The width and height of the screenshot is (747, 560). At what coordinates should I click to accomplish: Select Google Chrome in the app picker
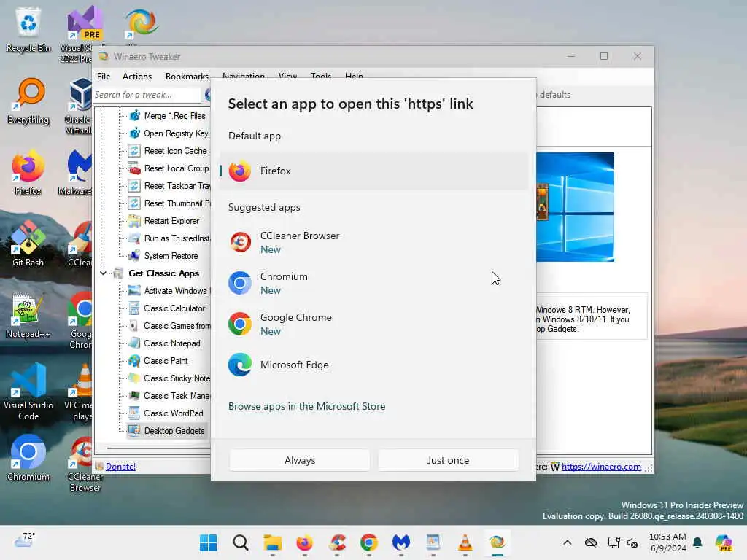(x=373, y=324)
